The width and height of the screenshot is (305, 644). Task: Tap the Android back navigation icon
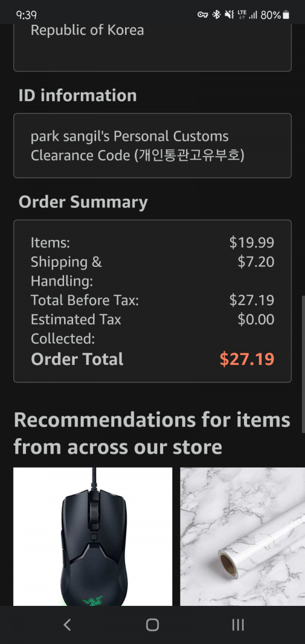67,625
